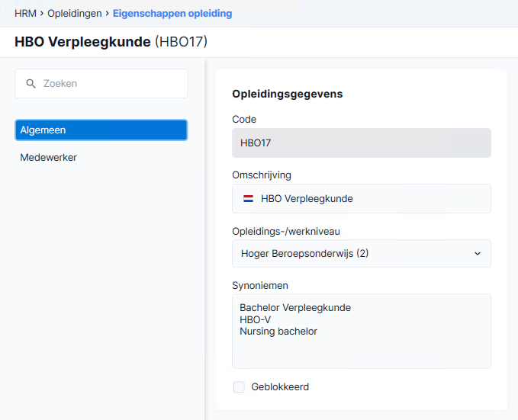Click the HBO-V line in Synoniemen
This screenshot has width=518, height=420.
pos(256,319)
